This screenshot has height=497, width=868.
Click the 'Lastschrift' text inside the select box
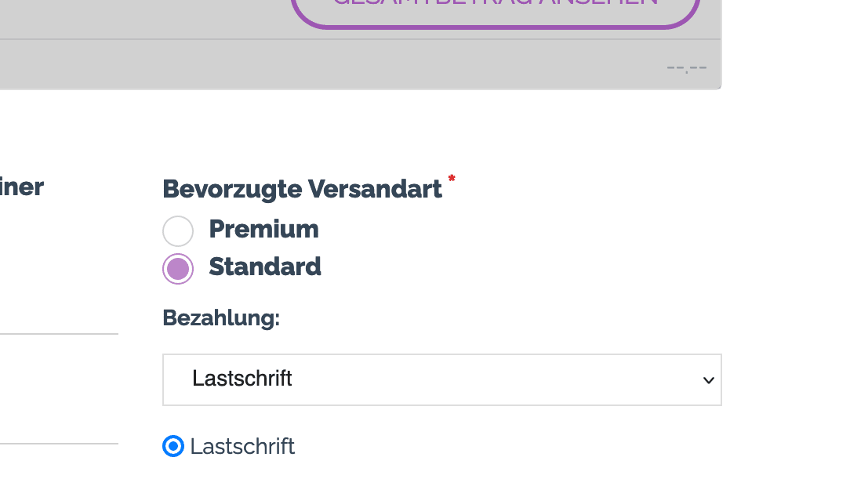point(242,379)
